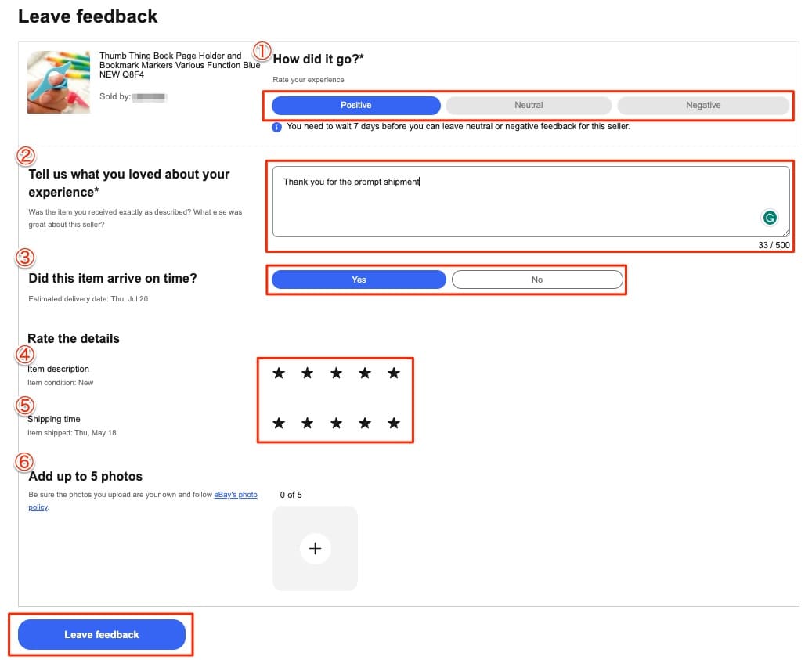Screen dimensions: 812x660
Task: Click the first star for Item description
Action: 279,373
